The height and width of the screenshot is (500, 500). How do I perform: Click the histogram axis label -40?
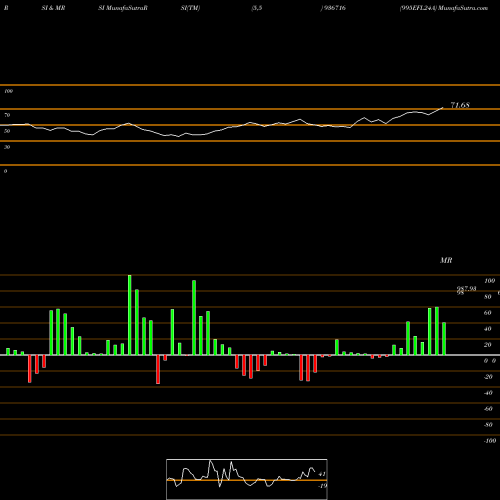pyautogui.click(x=488, y=393)
